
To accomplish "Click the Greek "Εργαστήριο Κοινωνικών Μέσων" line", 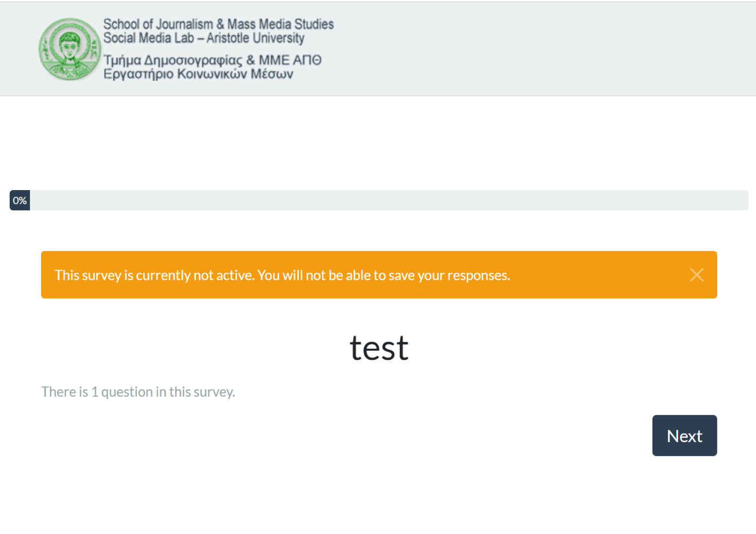I will (x=198, y=74).
